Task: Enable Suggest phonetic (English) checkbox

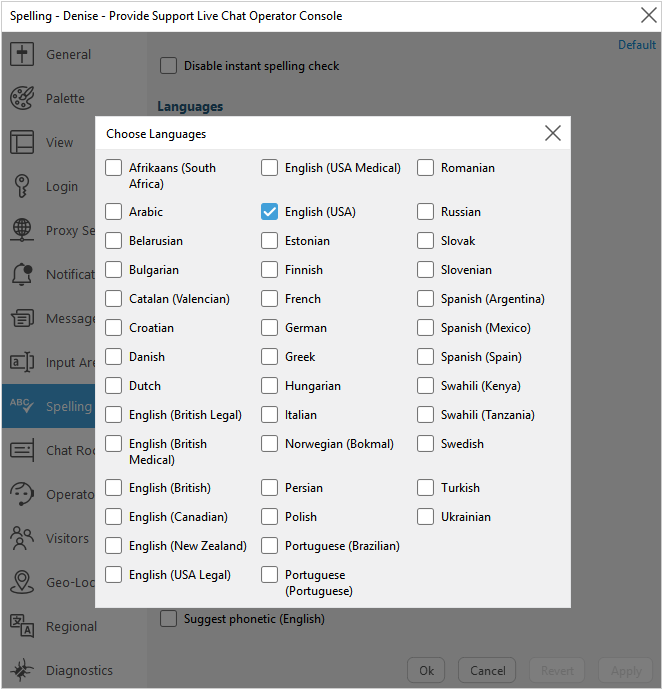Action: (x=168, y=618)
